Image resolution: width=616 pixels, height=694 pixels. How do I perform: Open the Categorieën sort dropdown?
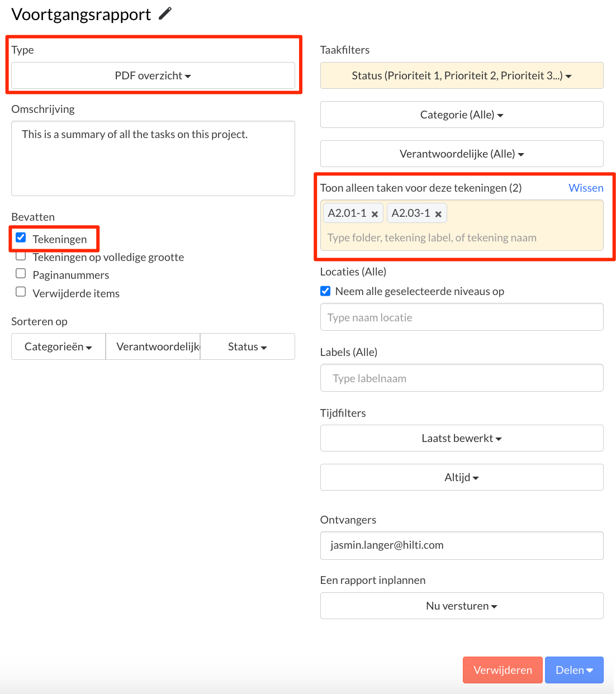[x=58, y=346]
